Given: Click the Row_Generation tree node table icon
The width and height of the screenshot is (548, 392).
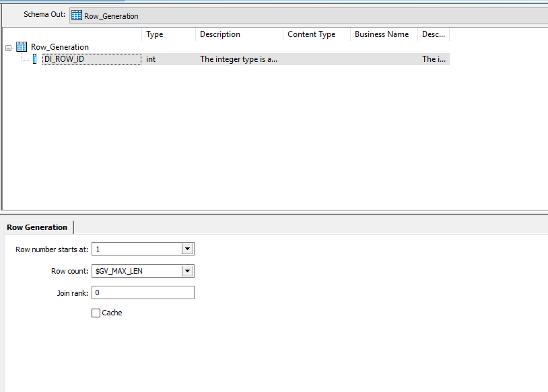Looking at the screenshot, I should tap(22, 47).
